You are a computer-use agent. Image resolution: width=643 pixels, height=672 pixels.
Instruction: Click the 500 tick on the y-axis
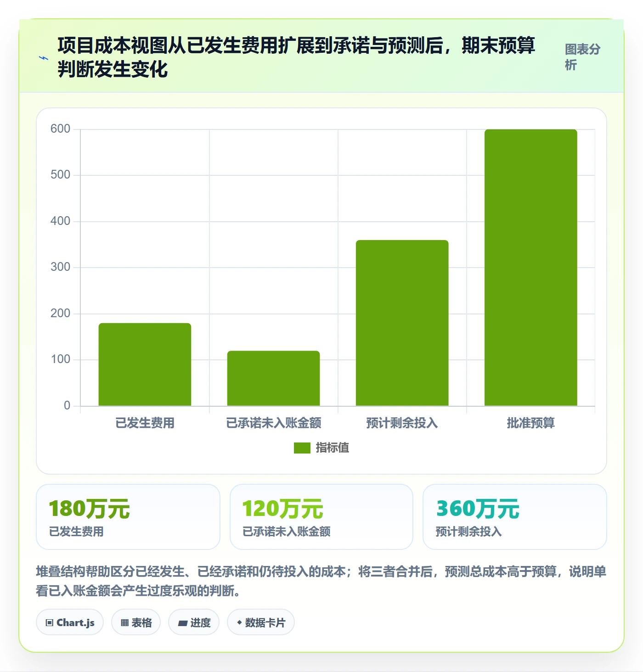pyautogui.click(x=61, y=175)
